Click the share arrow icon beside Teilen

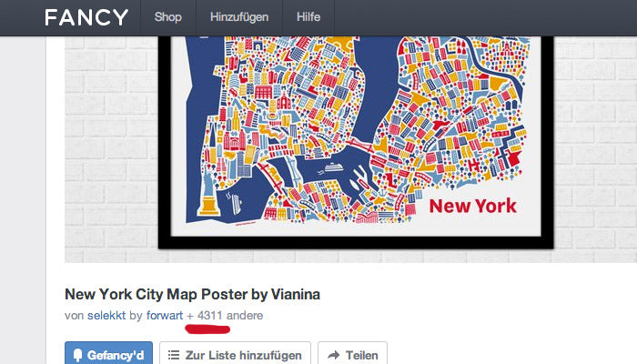click(x=334, y=355)
